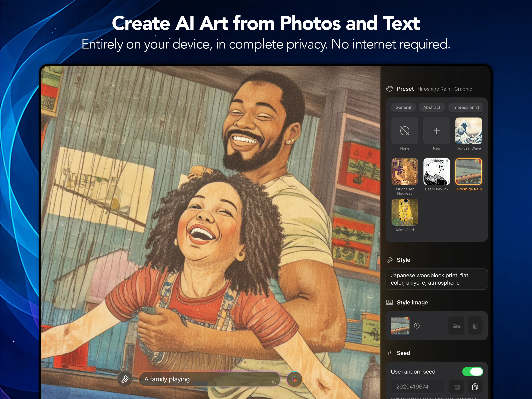This screenshot has height=399, width=532.
Task: Click the 'A family playing' prompt field
Action: (210, 379)
